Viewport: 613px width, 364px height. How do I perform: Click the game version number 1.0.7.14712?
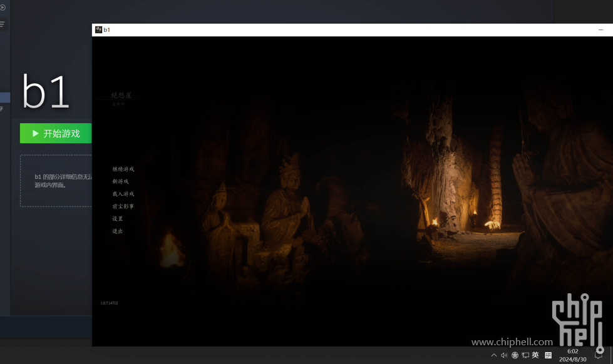(109, 303)
